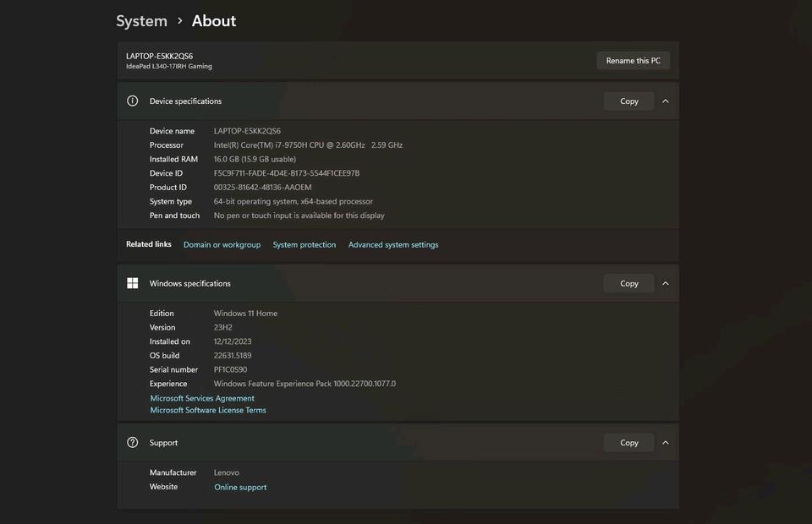Click the Related links label
Viewport: 812px width, 524px height.
[x=149, y=244]
